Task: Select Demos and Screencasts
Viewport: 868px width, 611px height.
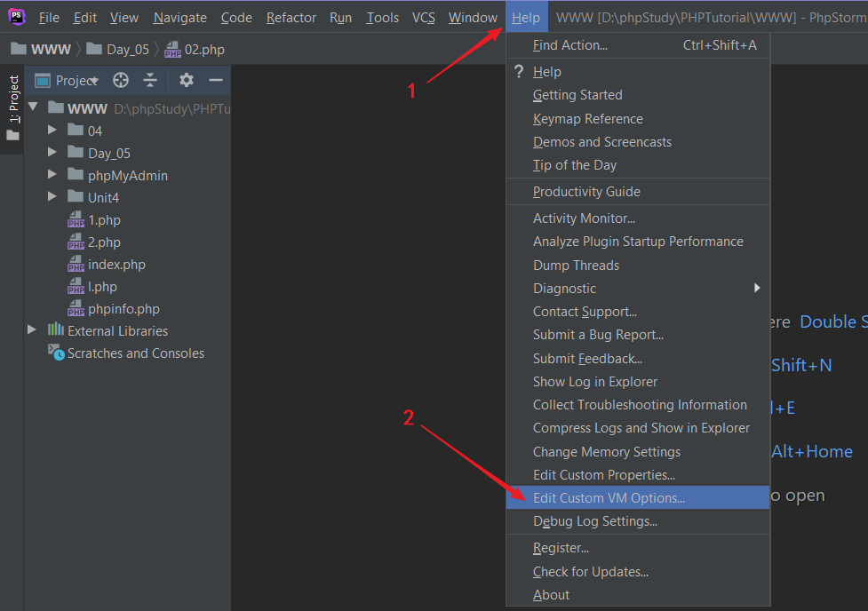Action: click(x=638, y=142)
